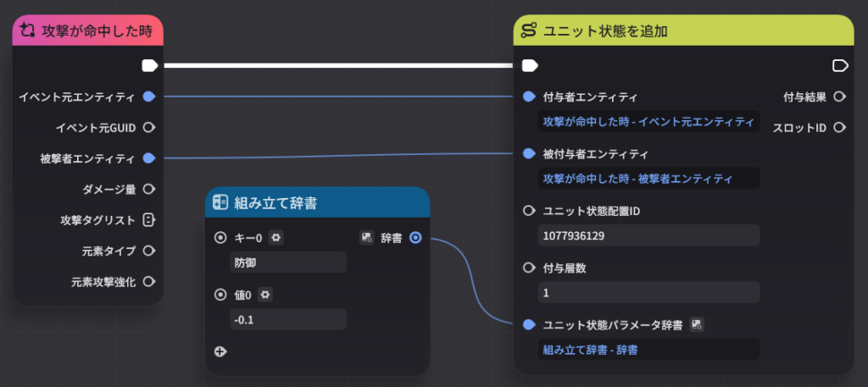Click the キー0 input pin
Viewport: 868px width, 387px height.
pyautogui.click(x=220, y=238)
